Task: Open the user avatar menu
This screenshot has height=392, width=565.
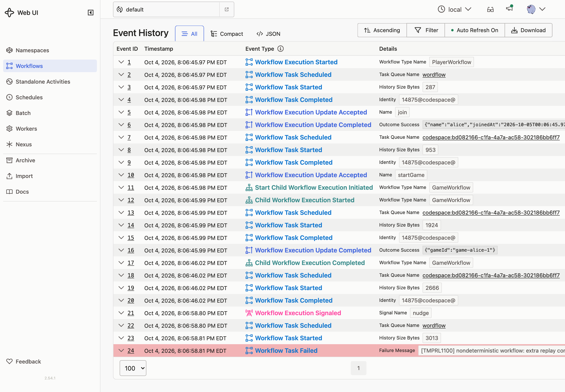Action: tap(536, 9)
